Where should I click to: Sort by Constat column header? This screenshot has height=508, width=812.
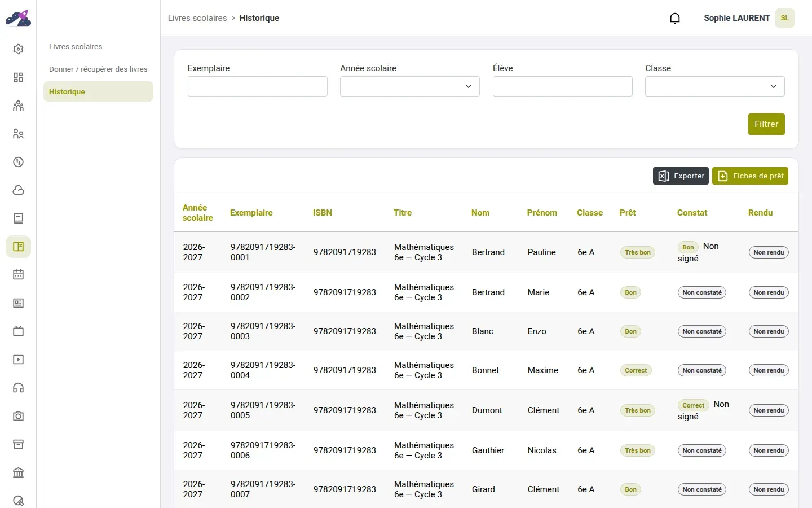point(692,213)
